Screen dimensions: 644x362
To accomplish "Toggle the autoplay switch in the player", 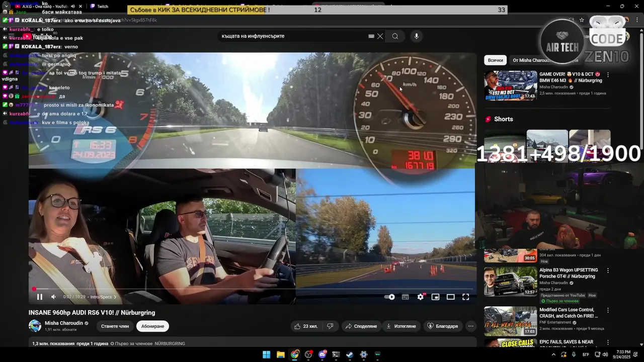I will (389, 297).
